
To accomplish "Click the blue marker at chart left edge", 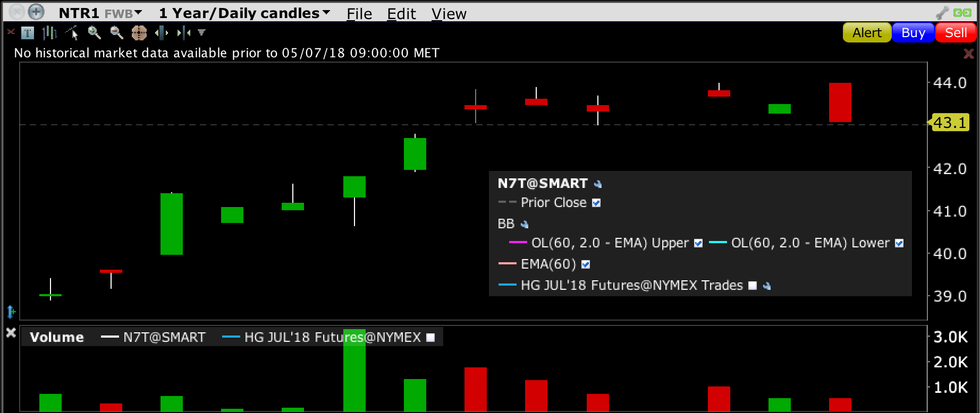I will [x=11, y=311].
